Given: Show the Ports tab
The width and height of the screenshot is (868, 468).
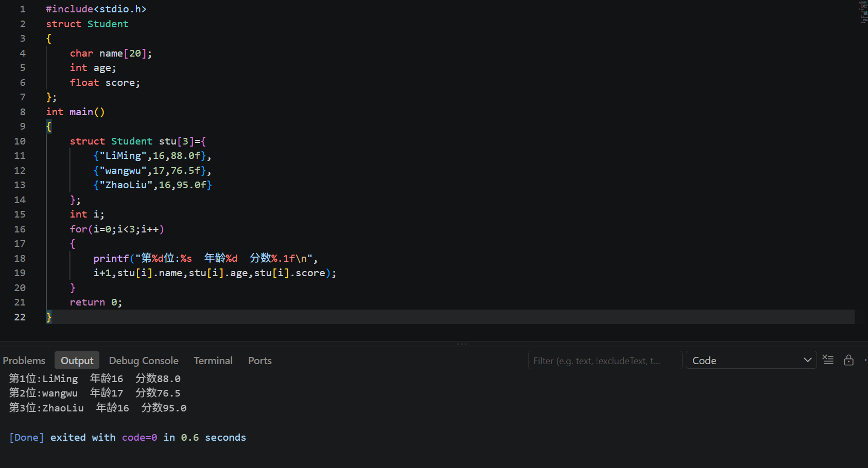Looking at the screenshot, I should point(260,361).
